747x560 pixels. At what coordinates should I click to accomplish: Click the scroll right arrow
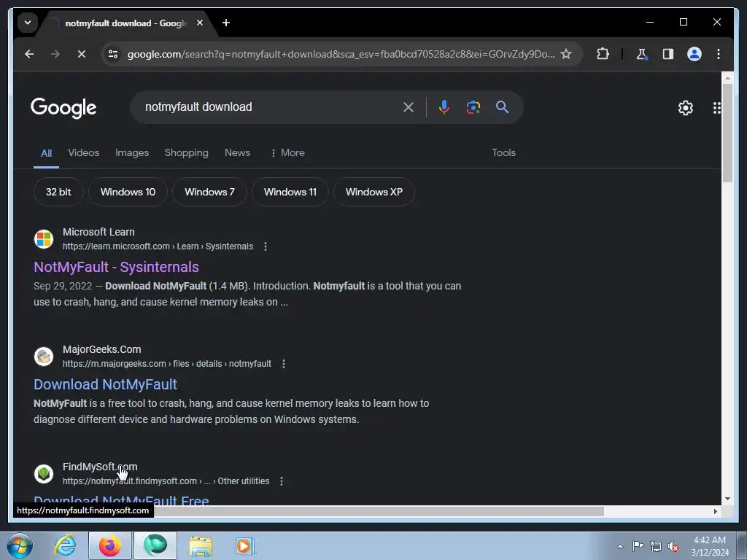click(x=715, y=511)
